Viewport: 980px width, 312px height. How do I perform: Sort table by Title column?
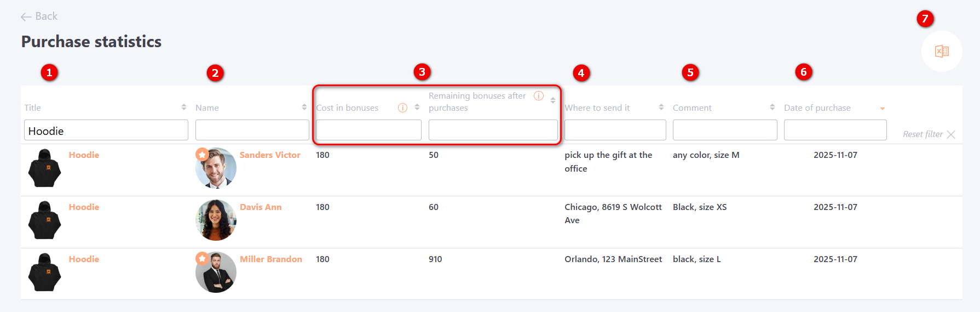click(184, 107)
